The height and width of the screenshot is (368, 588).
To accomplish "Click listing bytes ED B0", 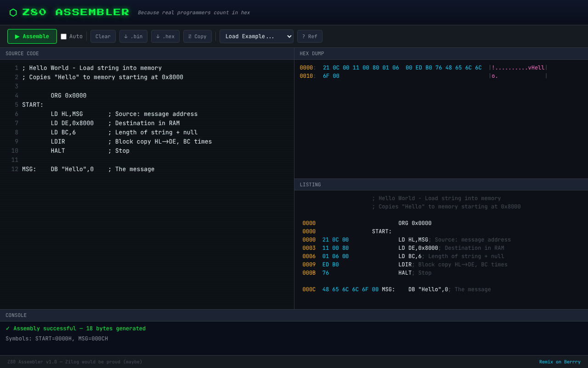I will 331,265.
